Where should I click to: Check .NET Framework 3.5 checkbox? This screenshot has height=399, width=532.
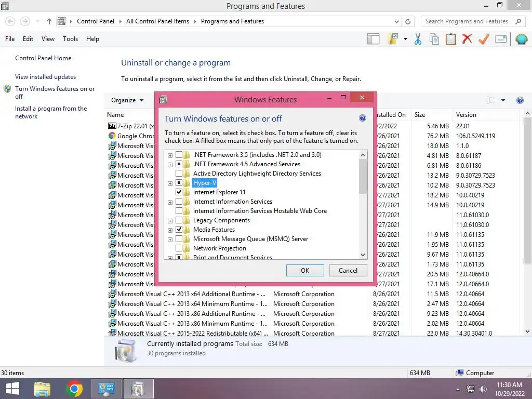(x=179, y=155)
